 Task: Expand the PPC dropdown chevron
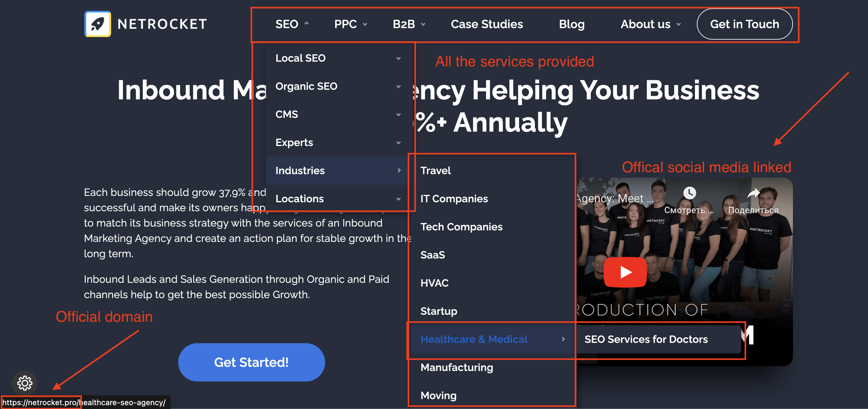click(x=365, y=24)
